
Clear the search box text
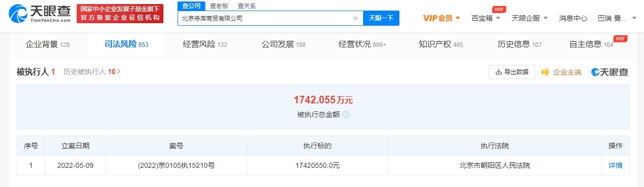coord(355,18)
